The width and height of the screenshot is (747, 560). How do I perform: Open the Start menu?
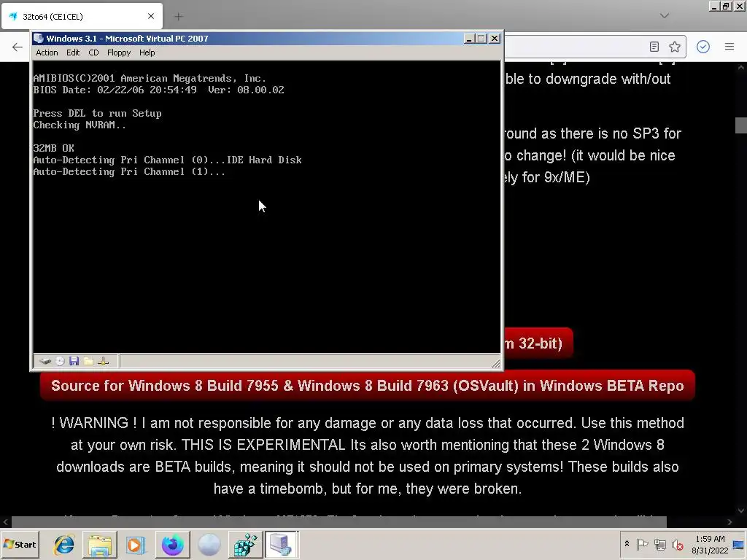(x=20, y=544)
